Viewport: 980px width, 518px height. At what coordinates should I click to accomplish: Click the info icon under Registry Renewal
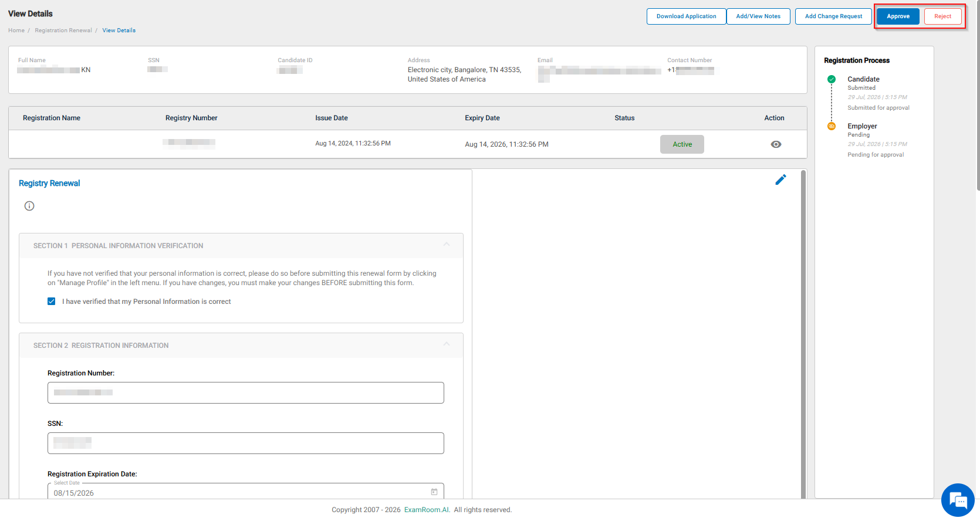(x=29, y=206)
